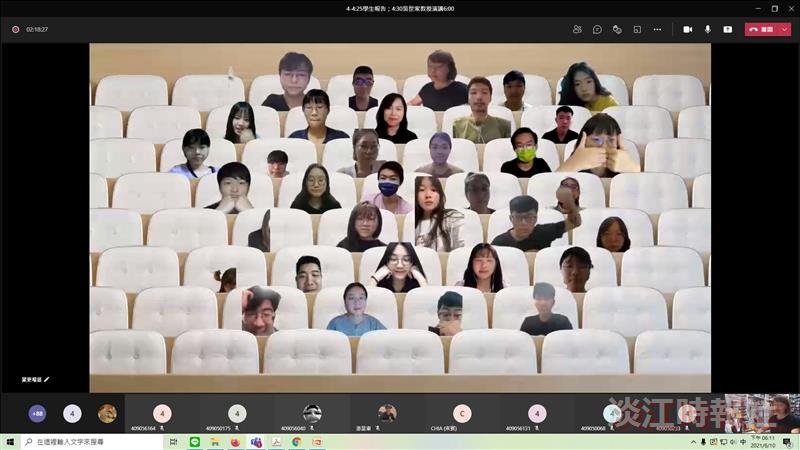Select the CHIA participant tile
Screen dimensions: 800x450
[462, 415]
